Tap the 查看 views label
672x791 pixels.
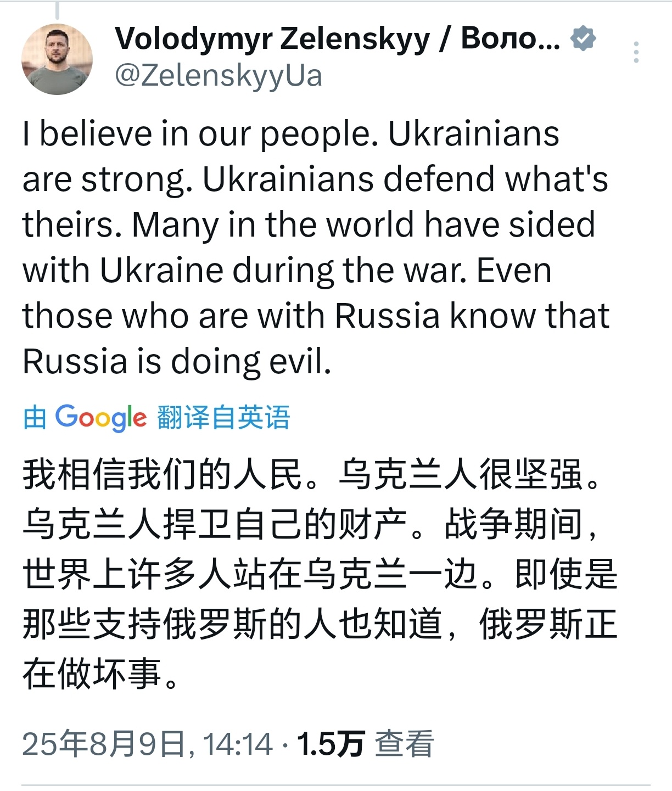point(404,745)
